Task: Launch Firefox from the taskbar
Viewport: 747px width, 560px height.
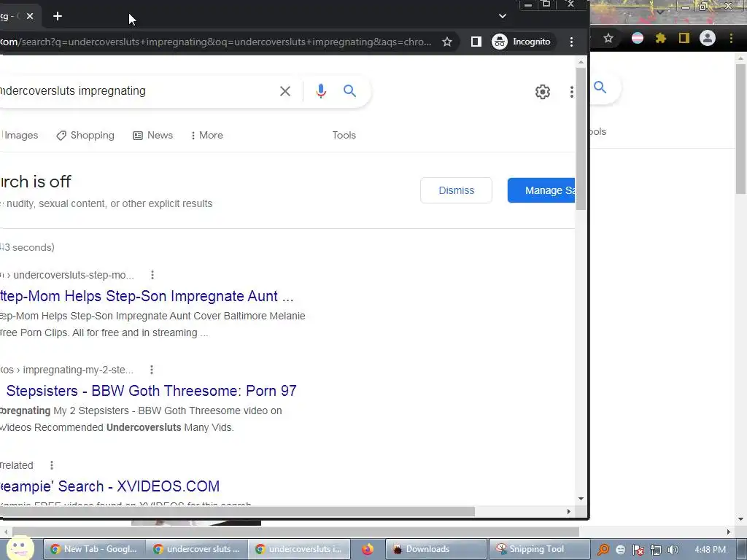Action: point(368,550)
